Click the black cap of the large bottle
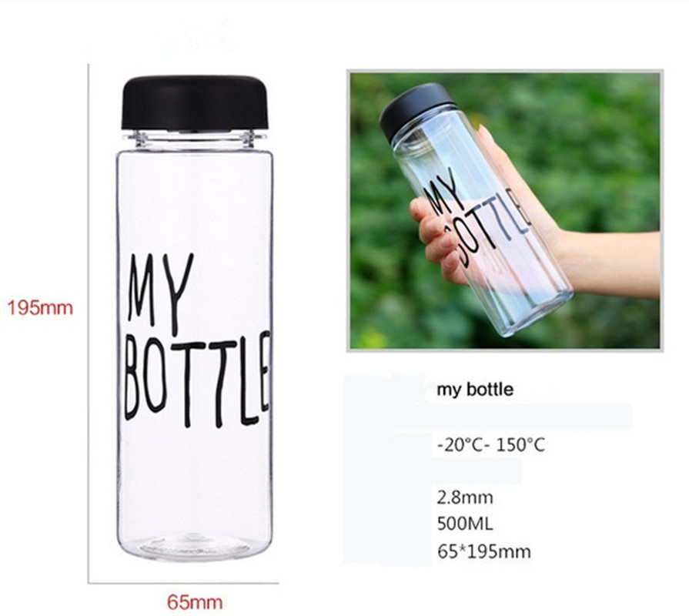Screen dimensions: 689x616 [195, 103]
